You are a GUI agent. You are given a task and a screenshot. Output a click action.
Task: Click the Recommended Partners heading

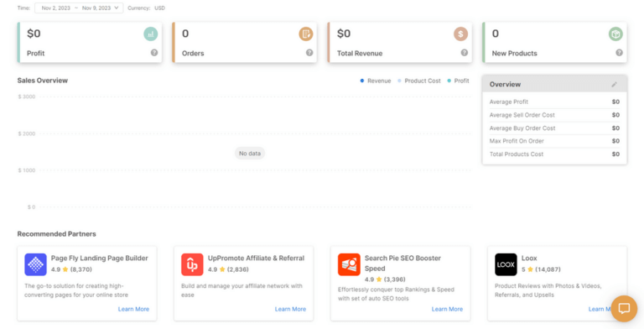(57, 234)
